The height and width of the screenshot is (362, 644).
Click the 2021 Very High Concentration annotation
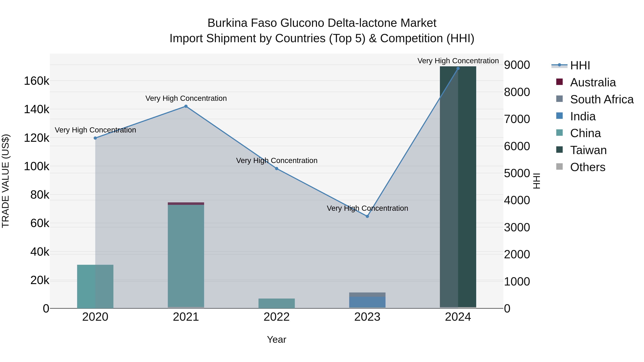pyautogui.click(x=186, y=98)
